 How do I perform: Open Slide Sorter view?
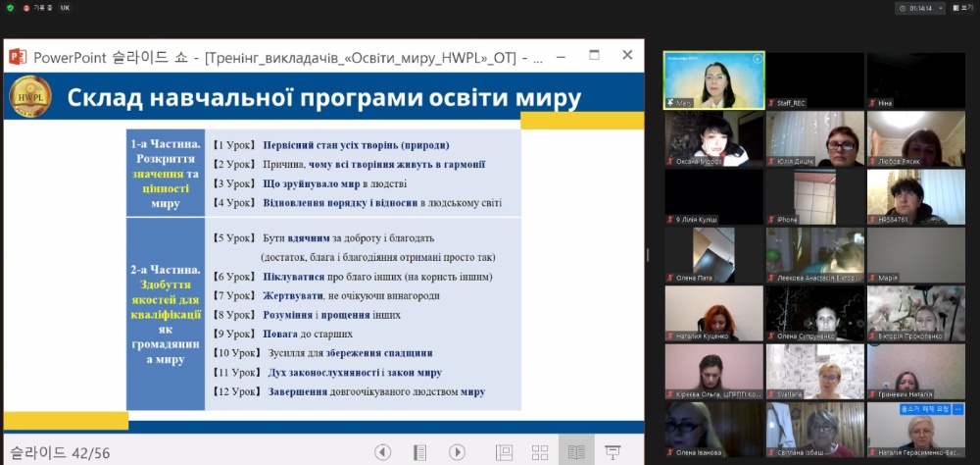click(x=540, y=452)
